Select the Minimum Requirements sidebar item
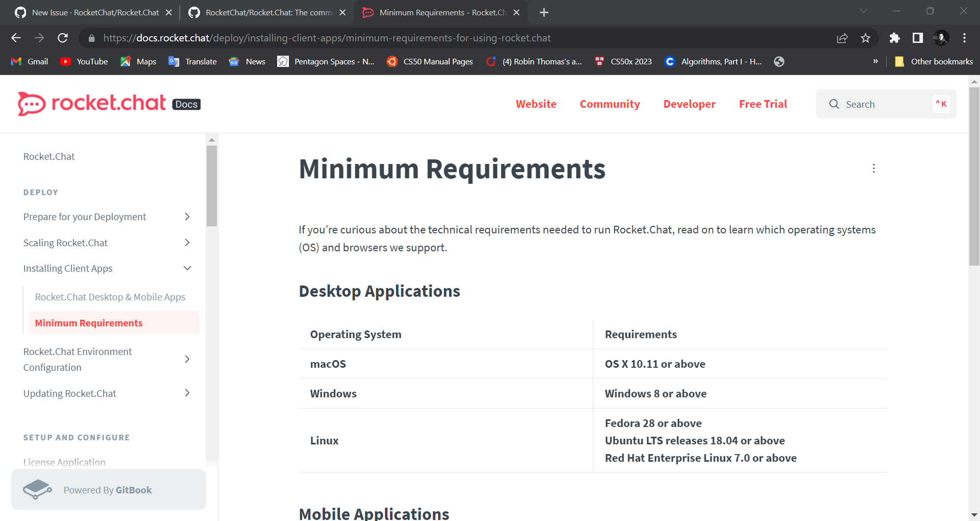Image resolution: width=980 pixels, height=521 pixels. (88, 323)
